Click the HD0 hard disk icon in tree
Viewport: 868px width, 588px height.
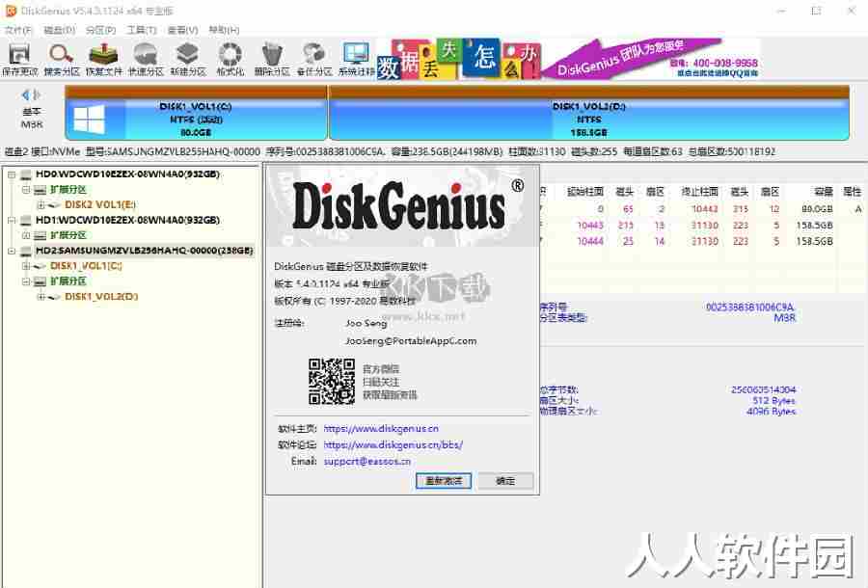[x=26, y=174]
